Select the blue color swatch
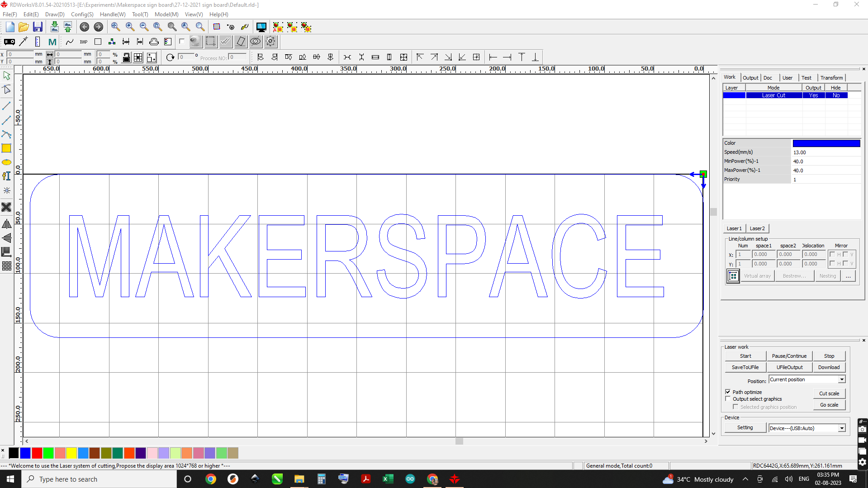Image resolution: width=868 pixels, height=488 pixels. (25, 453)
